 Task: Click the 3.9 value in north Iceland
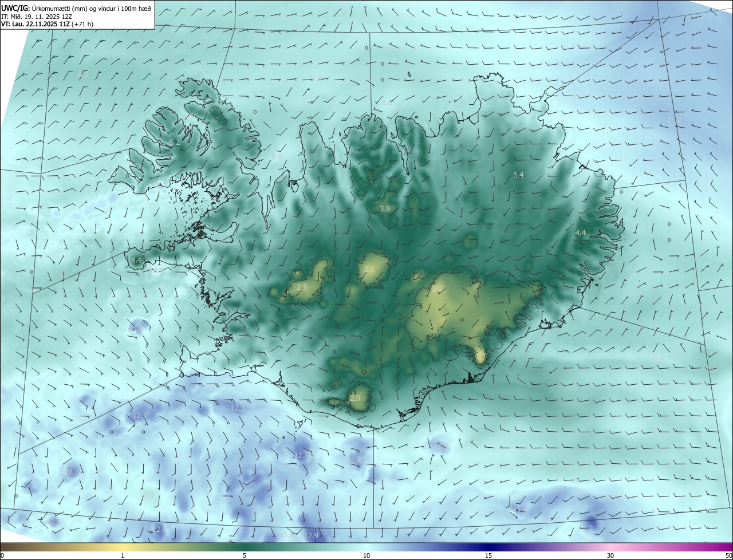pyautogui.click(x=385, y=209)
